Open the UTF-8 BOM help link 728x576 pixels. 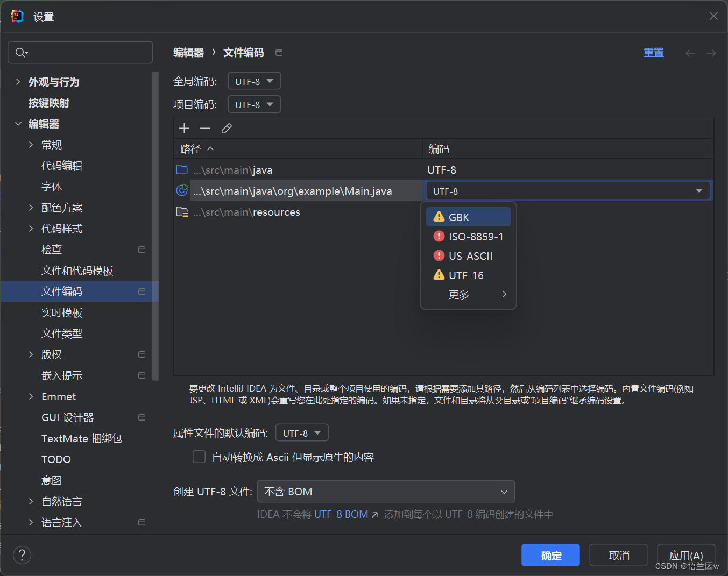(x=346, y=514)
